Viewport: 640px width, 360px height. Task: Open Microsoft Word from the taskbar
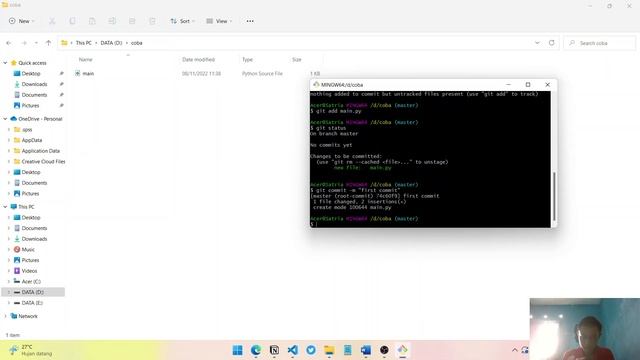coord(366,350)
